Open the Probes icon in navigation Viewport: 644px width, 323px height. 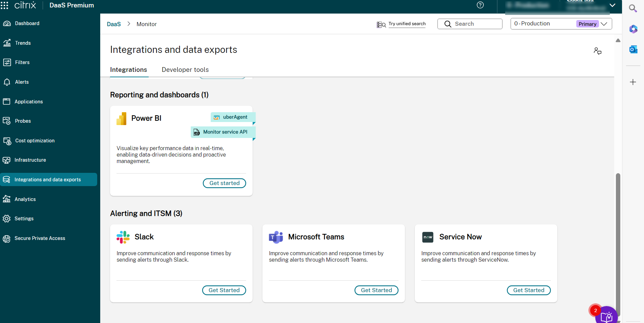[x=7, y=121]
